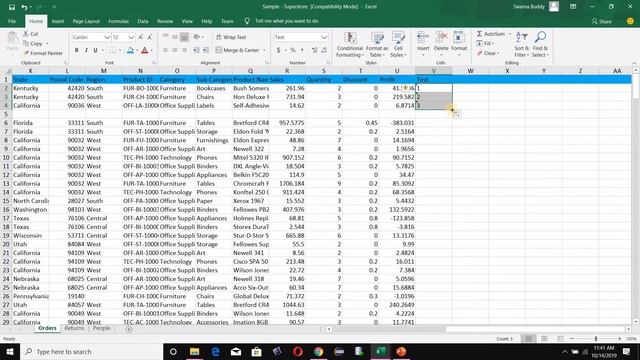Click the Increase Indent icon

pyautogui.click(x=206, y=50)
